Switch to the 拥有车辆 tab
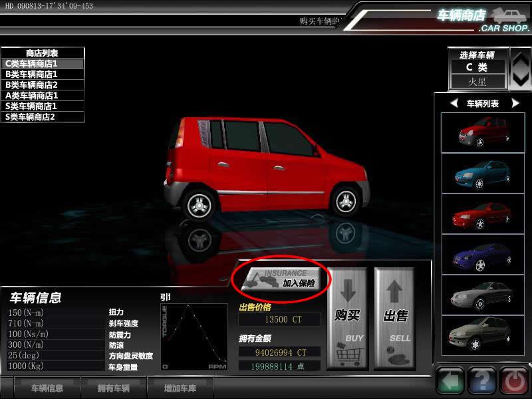The width and height of the screenshot is (532, 399). click(x=113, y=388)
